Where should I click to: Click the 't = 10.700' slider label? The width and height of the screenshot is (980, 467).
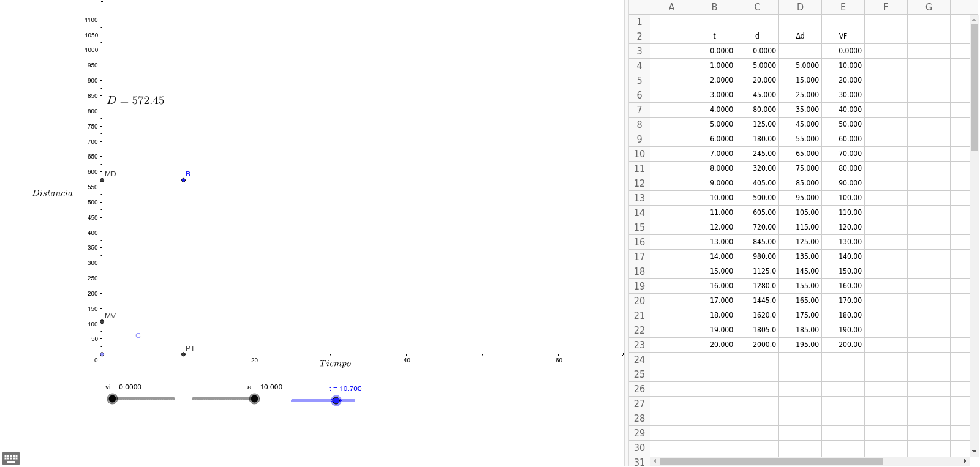coord(345,389)
